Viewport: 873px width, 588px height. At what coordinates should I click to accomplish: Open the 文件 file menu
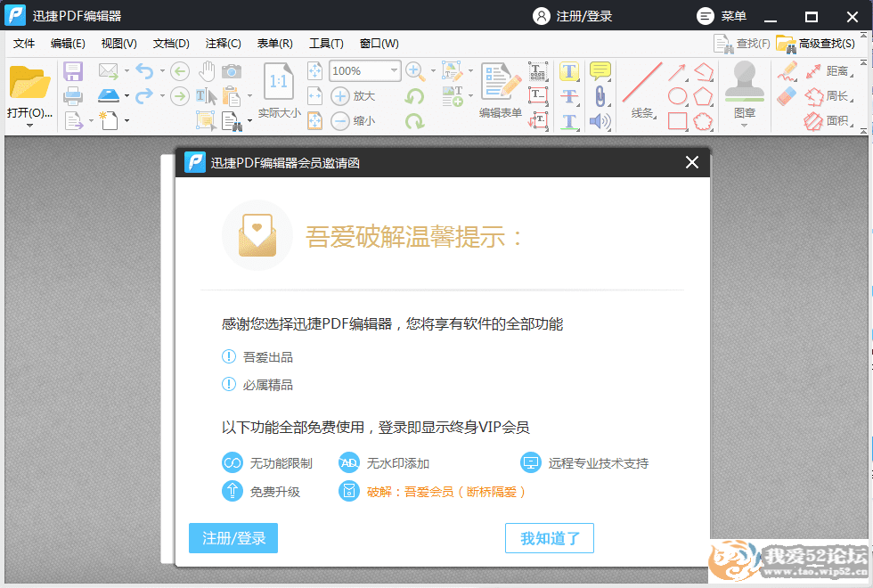pyautogui.click(x=24, y=44)
